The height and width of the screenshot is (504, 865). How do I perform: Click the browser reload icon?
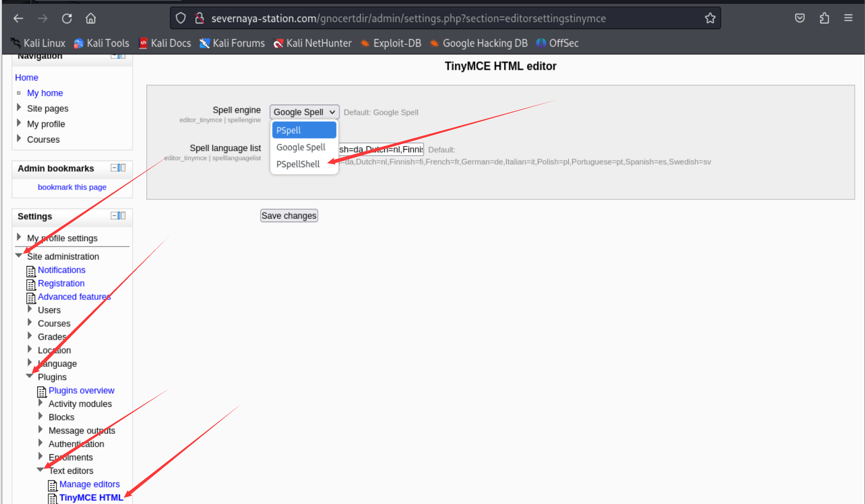coord(67,18)
